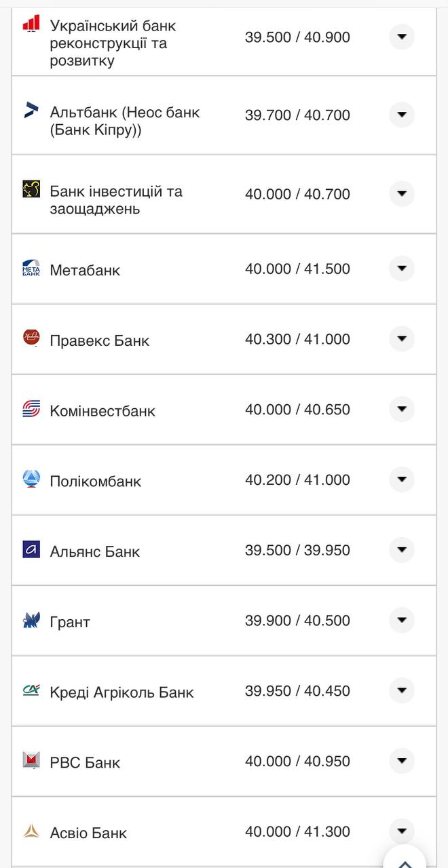Expand the Метабанк rate details

tap(402, 269)
